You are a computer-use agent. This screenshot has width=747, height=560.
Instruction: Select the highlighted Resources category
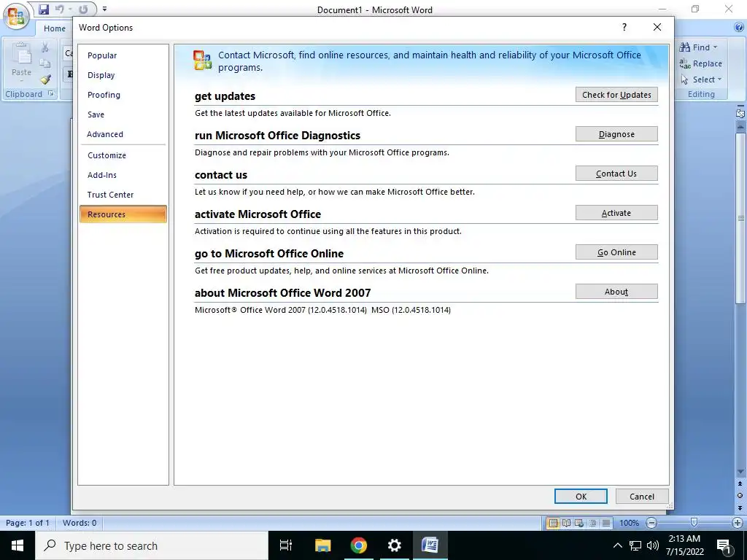(x=123, y=214)
